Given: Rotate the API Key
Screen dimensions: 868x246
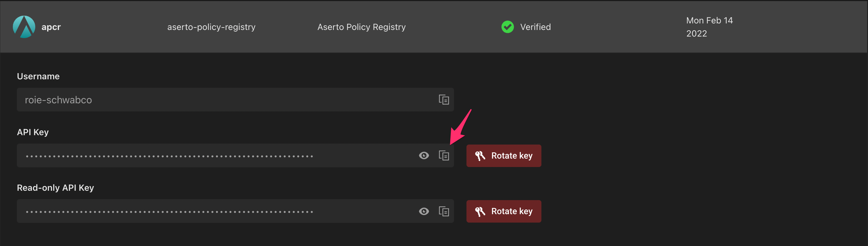Looking at the screenshot, I should (503, 156).
